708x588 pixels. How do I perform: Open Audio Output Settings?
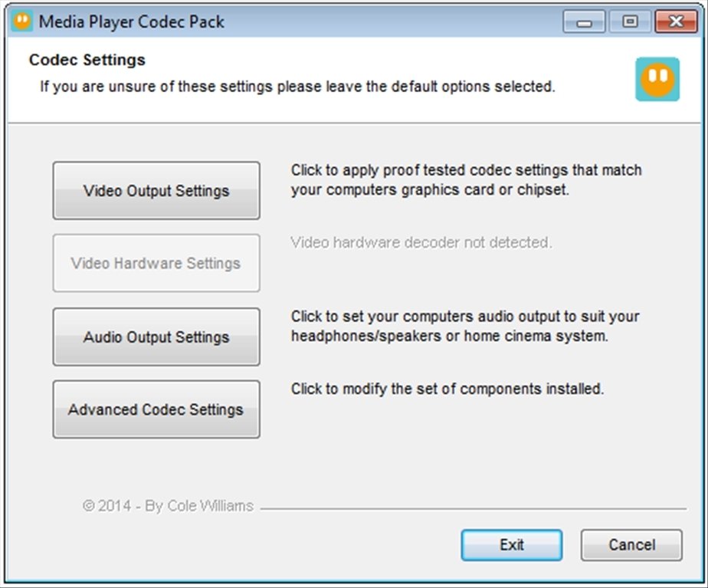156,337
